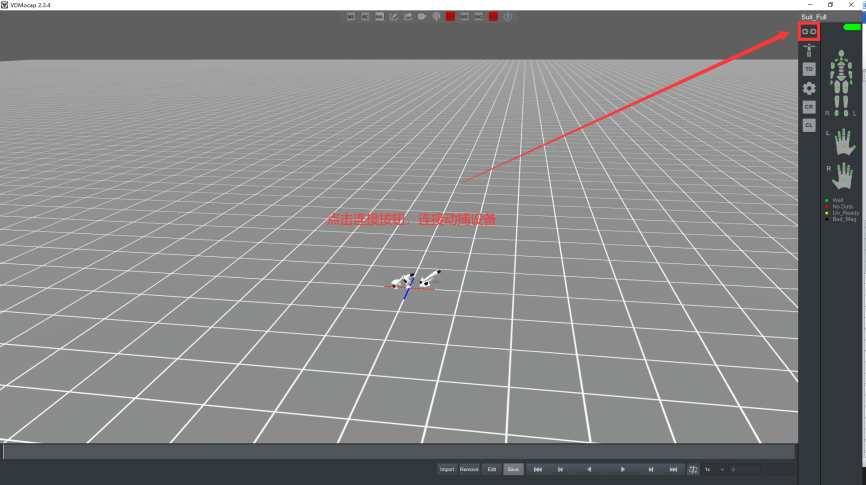Open the help question mark icon
The height and width of the screenshot is (485, 866).
tap(508, 17)
